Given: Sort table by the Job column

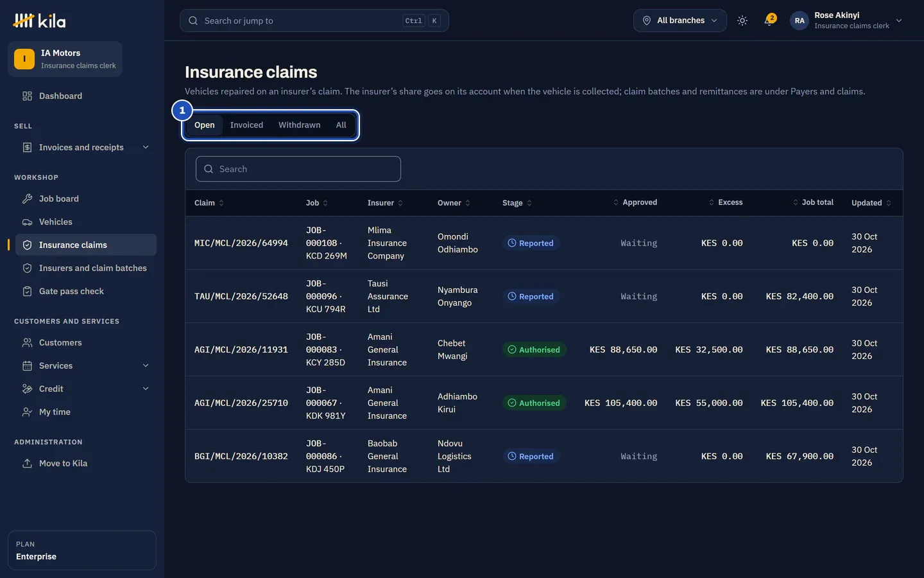Looking at the screenshot, I should pyautogui.click(x=317, y=203).
